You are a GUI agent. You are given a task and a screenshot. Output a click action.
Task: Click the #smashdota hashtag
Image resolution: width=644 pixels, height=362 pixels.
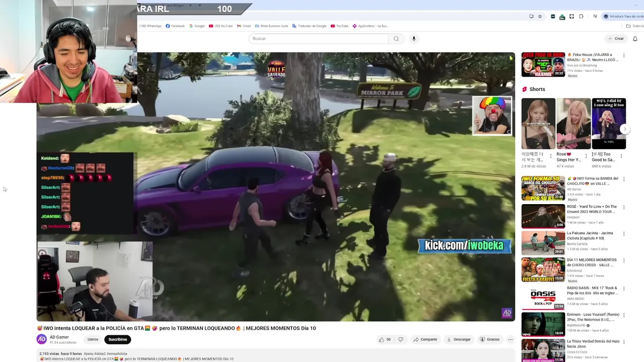point(117,353)
